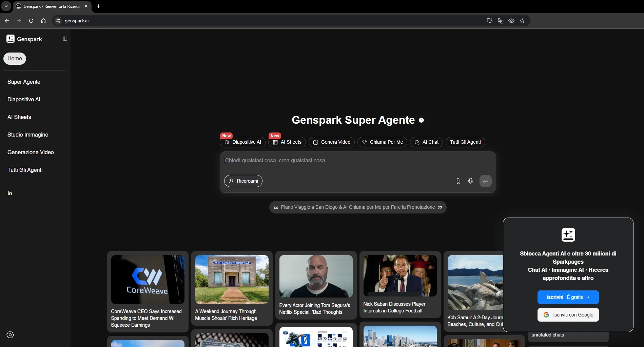Submit prompt with the enter arrow button
Viewport: 644px width, 347px height.
tap(486, 181)
